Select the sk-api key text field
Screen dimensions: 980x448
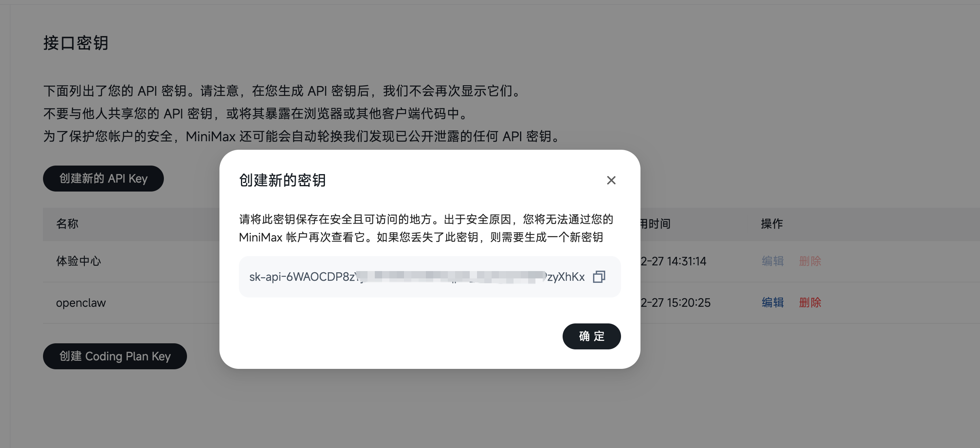(430, 277)
